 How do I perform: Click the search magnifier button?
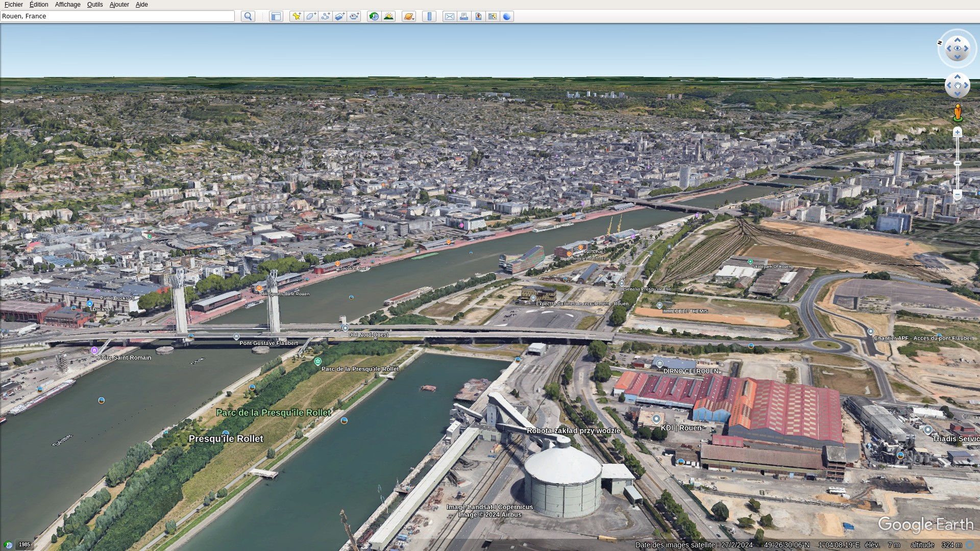click(x=248, y=16)
